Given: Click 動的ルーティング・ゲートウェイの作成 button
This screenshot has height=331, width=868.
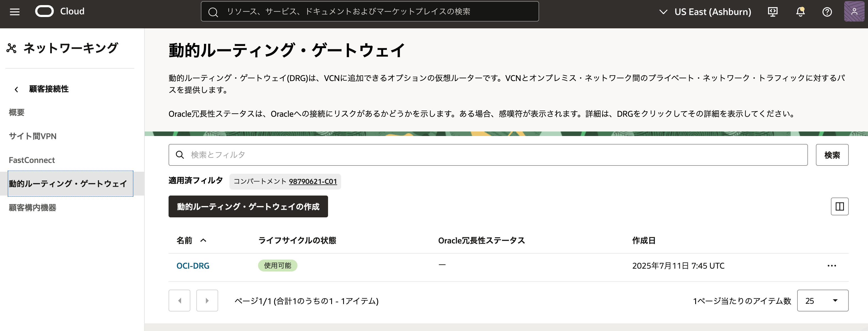Looking at the screenshot, I should click(248, 206).
